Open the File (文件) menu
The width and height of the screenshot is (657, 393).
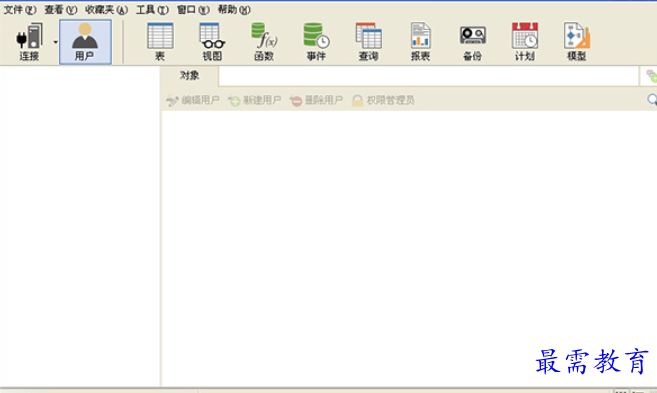coord(20,9)
